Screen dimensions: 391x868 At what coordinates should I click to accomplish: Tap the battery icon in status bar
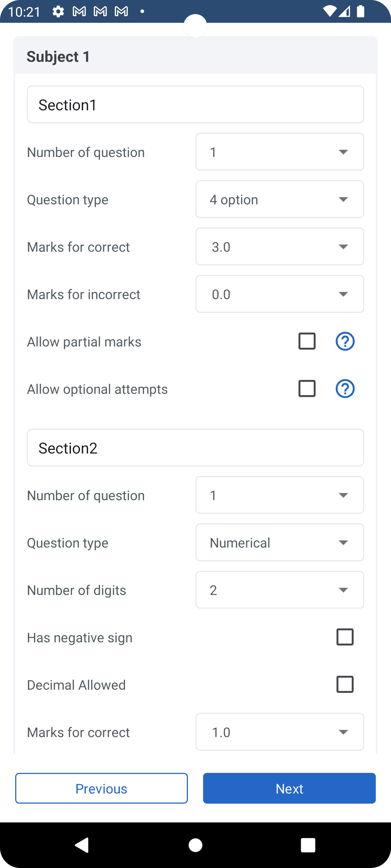pyautogui.click(x=361, y=12)
